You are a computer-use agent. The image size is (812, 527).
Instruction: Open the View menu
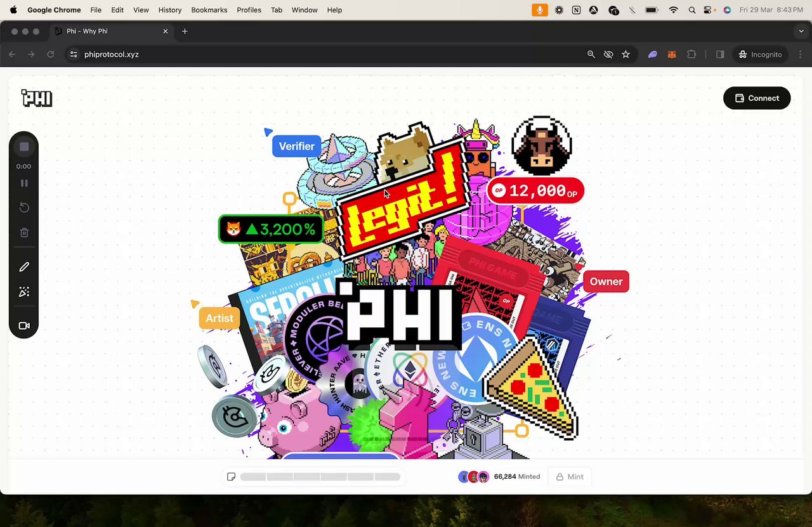click(x=141, y=10)
